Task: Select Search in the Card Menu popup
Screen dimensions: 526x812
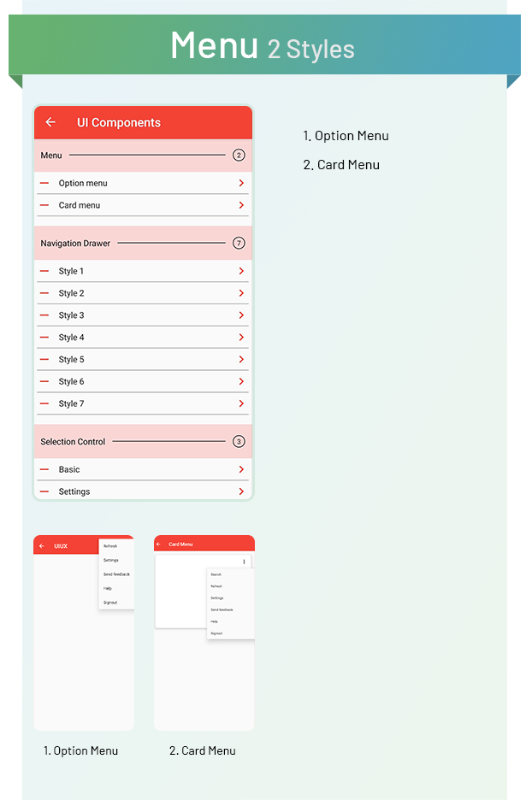Action: pos(216,574)
